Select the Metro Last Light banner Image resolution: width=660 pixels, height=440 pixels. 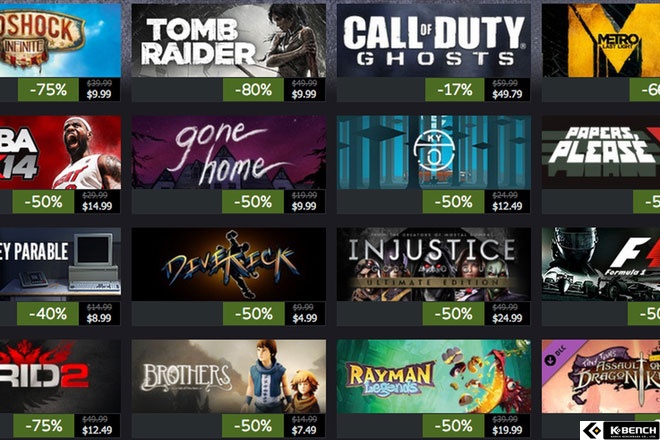click(601, 40)
